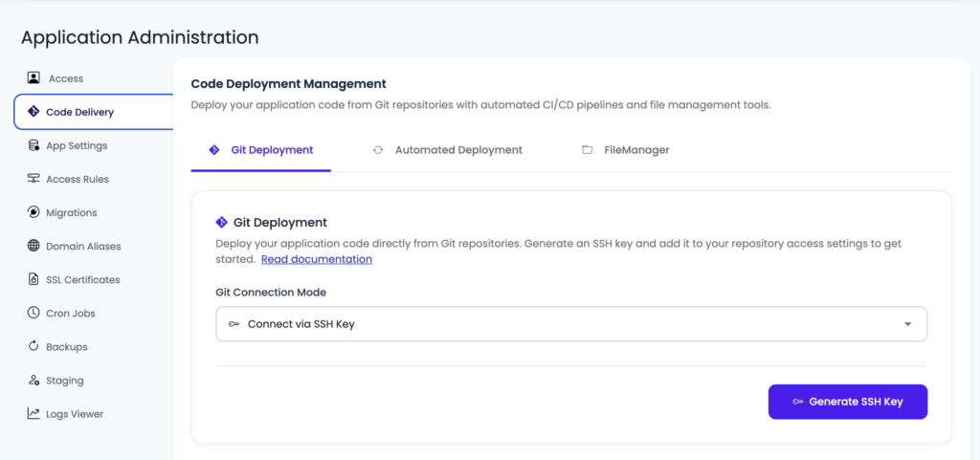Open the Access section
Viewport: 980px width, 460px height.
[x=66, y=78]
